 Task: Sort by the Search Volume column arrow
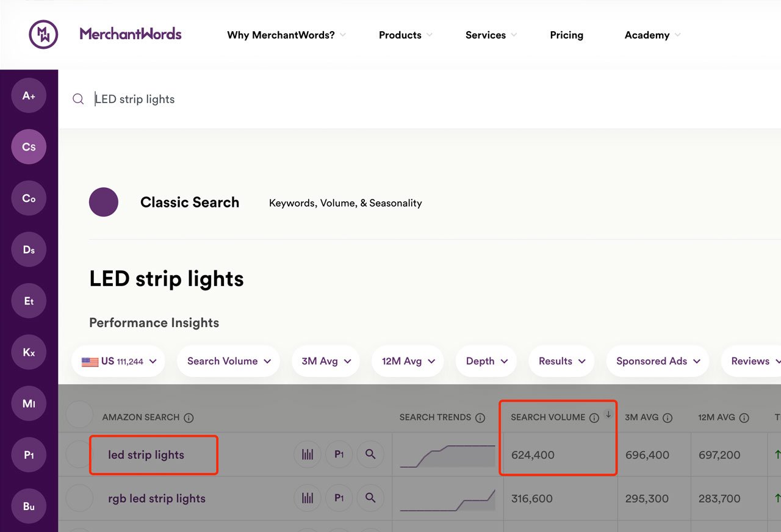(608, 414)
